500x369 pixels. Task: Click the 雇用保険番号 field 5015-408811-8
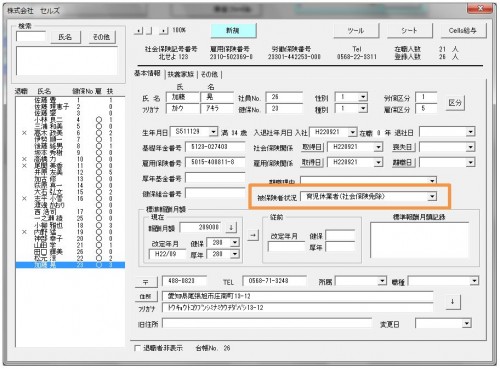coord(215,162)
